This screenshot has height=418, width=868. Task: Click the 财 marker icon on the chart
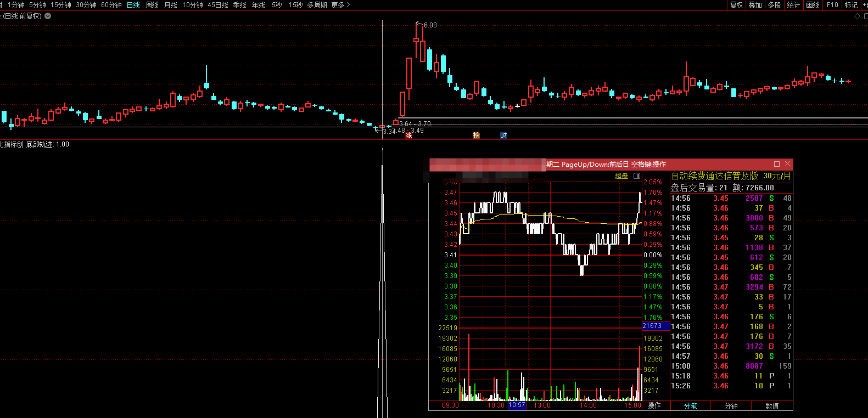tap(503, 135)
